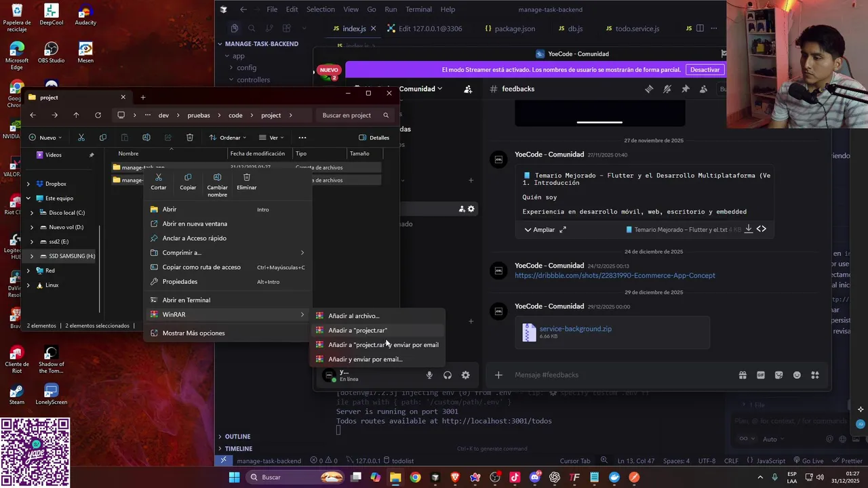This screenshot has width=868, height=488.
Task: Toggle the Discord member list icon
Action: coord(703,89)
